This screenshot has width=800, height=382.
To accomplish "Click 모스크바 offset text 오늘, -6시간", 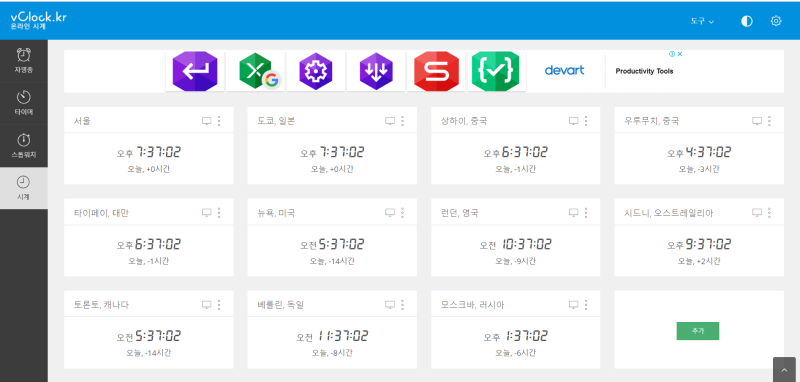I will pyautogui.click(x=515, y=352).
